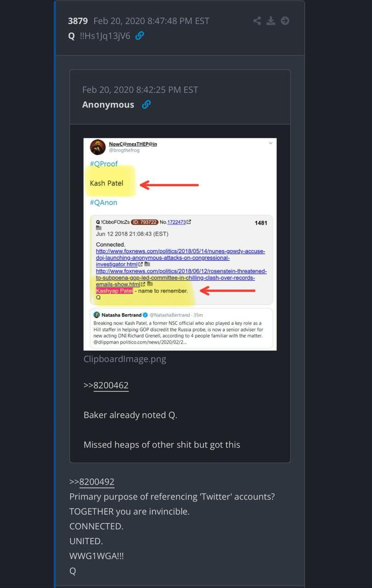Viewport: 372px width, 588px height.
Task: Click the folder icon above Jun 12 timestamp
Action: [x=98, y=228]
